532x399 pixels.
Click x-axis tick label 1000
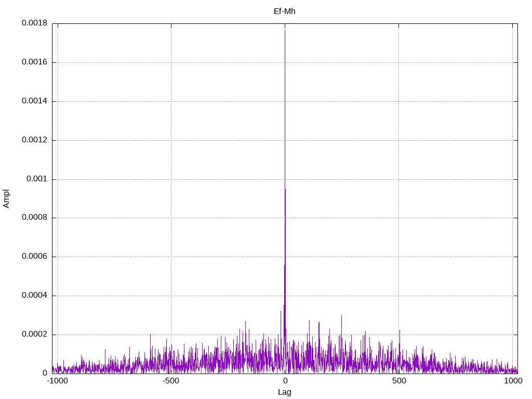click(x=513, y=381)
